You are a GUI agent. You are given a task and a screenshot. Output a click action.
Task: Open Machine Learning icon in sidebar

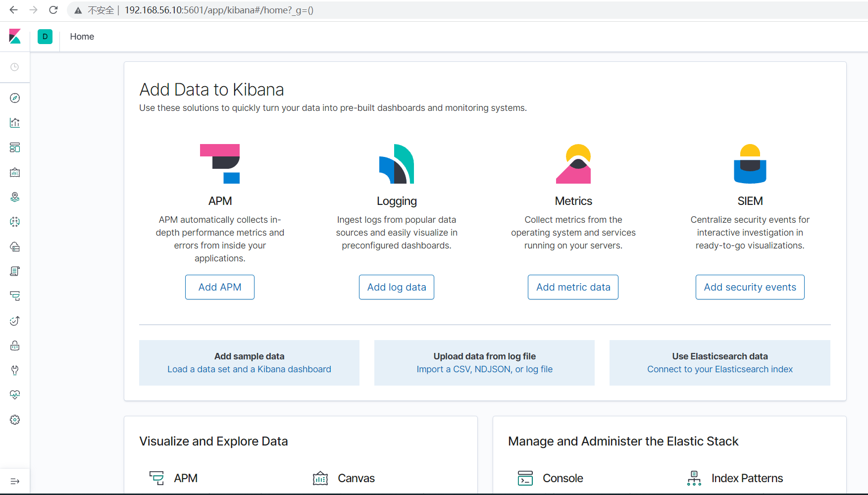[x=15, y=222]
